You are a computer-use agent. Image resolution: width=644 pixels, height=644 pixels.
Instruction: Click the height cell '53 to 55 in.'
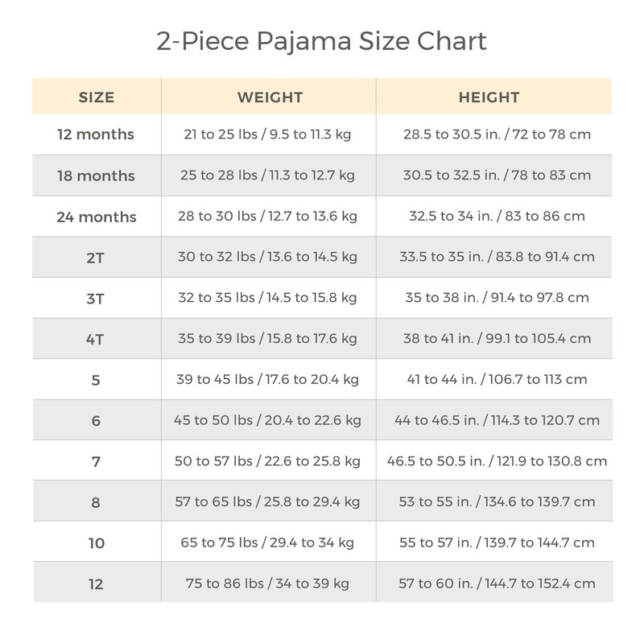click(x=497, y=502)
